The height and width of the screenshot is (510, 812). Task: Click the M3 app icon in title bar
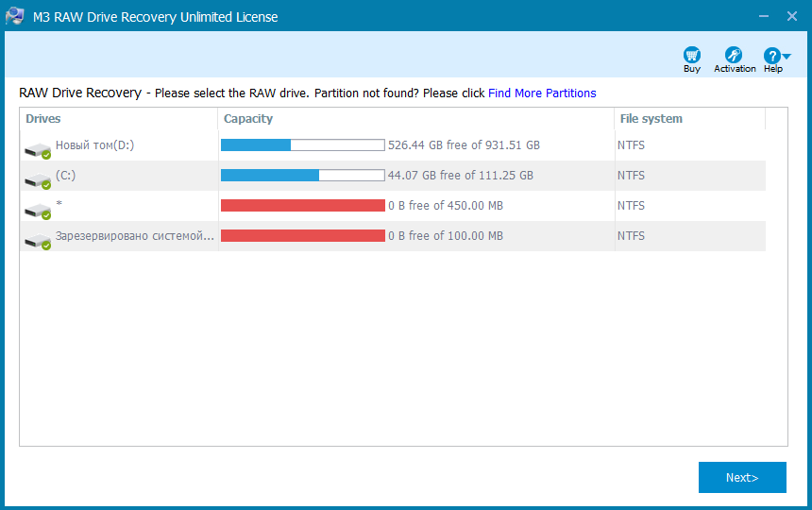tap(15, 16)
